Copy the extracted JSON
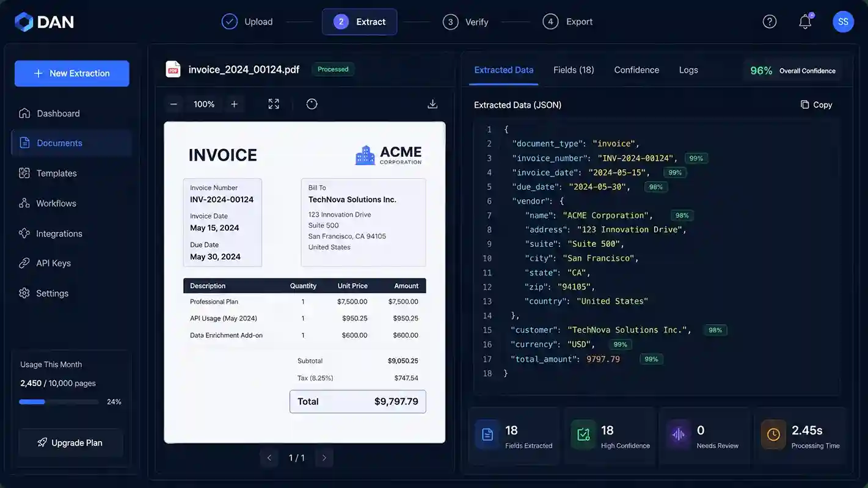The image size is (868, 488). 816,105
